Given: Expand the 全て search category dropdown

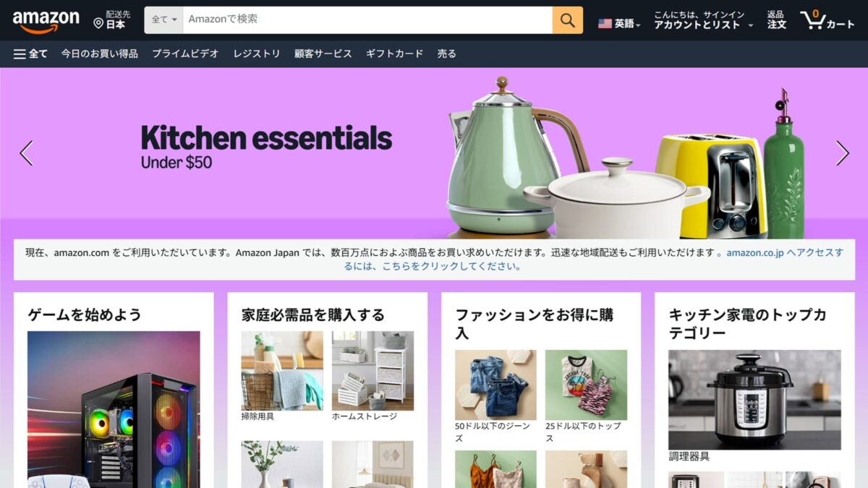Looking at the screenshot, I should (x=163, y=20).
